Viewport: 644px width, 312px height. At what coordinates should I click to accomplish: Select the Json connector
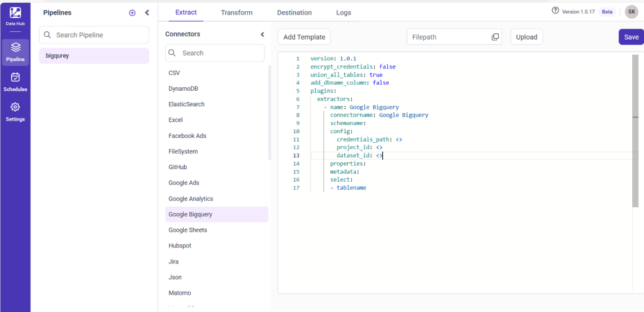[217, 277]
